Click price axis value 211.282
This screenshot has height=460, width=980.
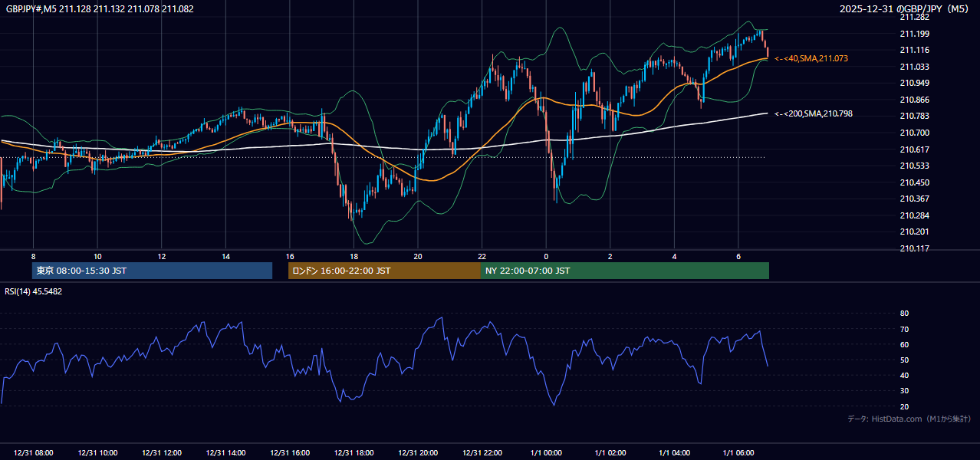point(914,17)
